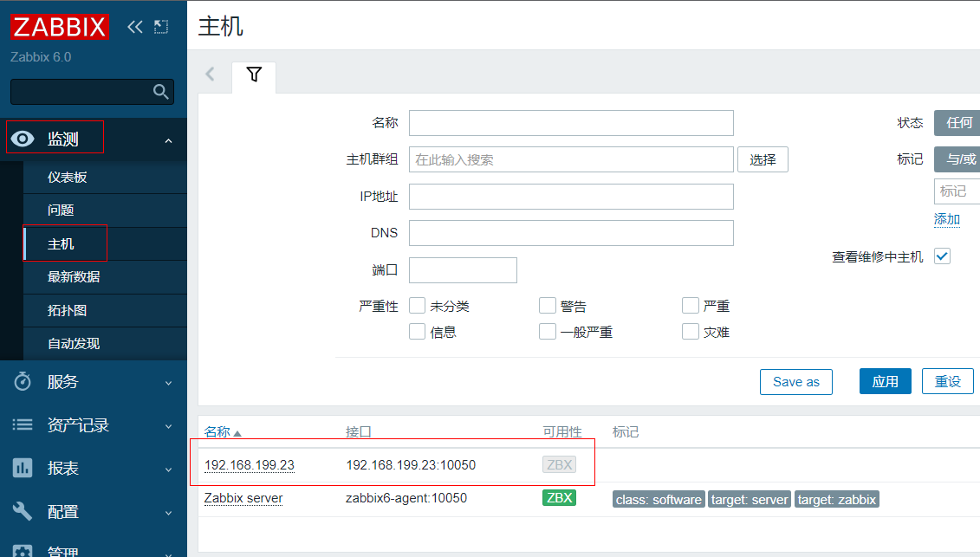Open 仪表板 menu item
Screen dimensions: 980x557
105,177
